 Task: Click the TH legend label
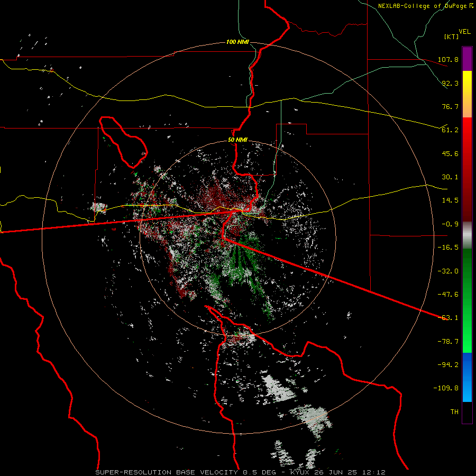pyautogui.click(x=454, y=412)
